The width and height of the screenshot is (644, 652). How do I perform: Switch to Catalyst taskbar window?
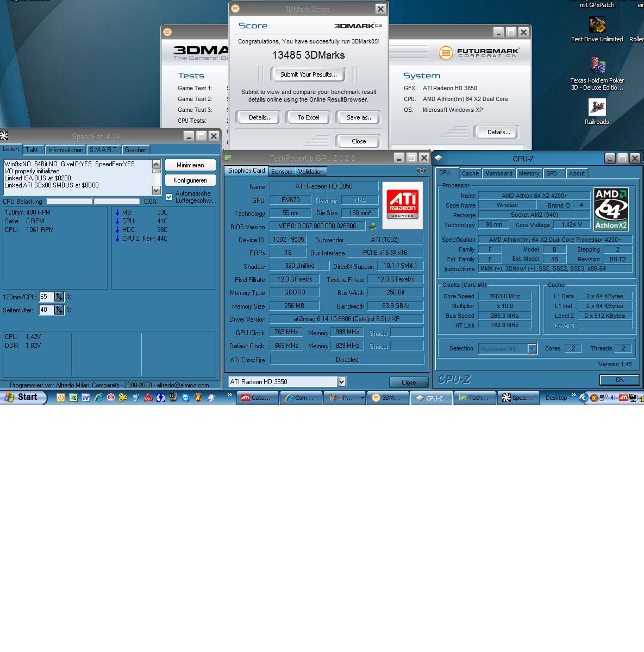pos(259,398)
